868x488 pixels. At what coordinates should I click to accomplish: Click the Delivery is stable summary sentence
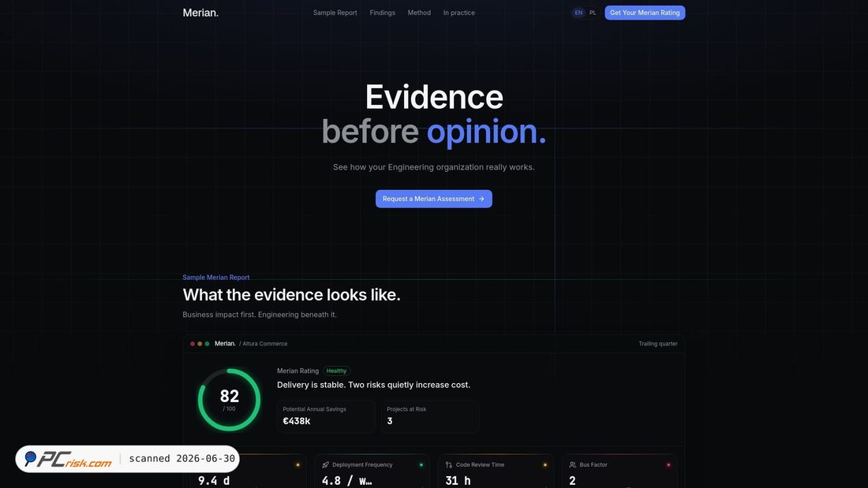coord(374,385)
